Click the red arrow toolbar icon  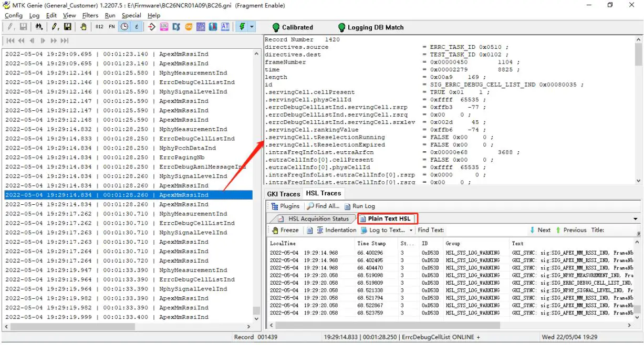coord(152,27)
